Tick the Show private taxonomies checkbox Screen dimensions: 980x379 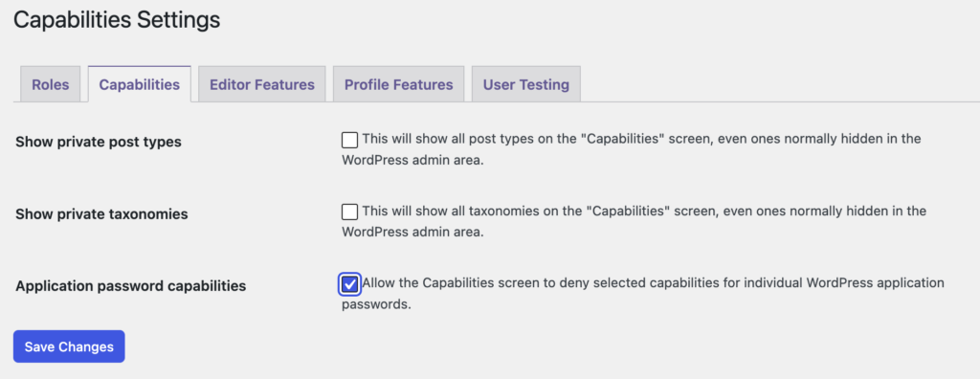coord(350,212)
